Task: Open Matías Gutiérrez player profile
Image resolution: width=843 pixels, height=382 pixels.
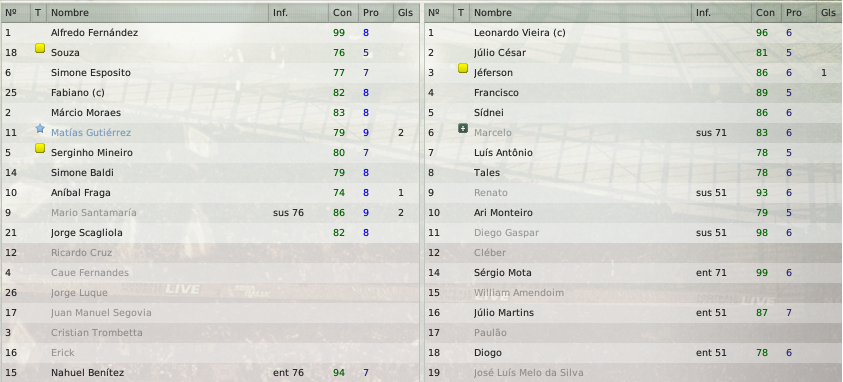Action: point(91,133)
